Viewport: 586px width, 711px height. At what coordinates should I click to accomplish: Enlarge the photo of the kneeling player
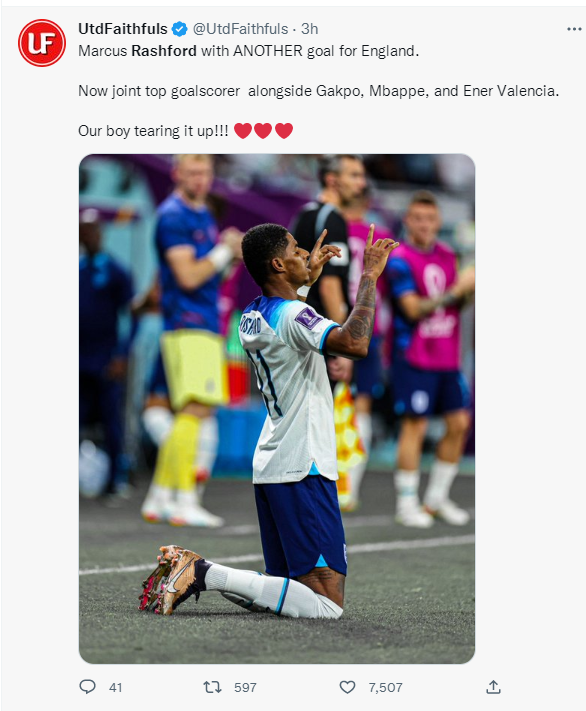277,409
